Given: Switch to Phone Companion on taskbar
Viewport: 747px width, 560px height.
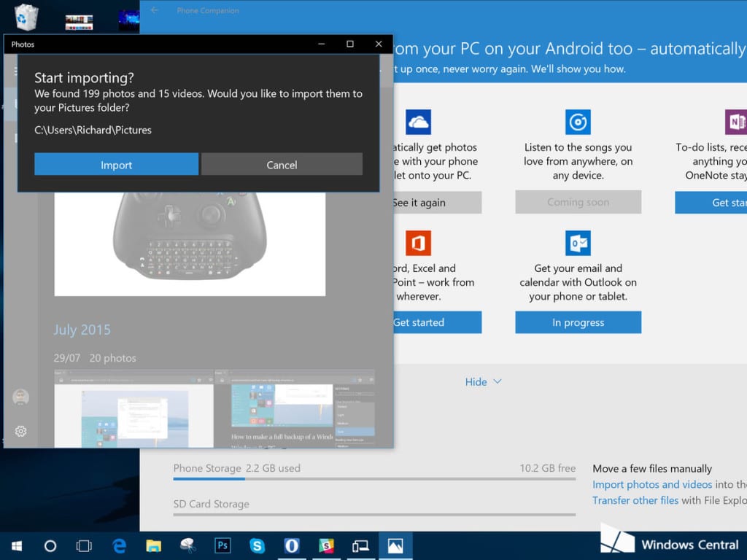Looking at the screenshot, I should click(x=360, y=545).
